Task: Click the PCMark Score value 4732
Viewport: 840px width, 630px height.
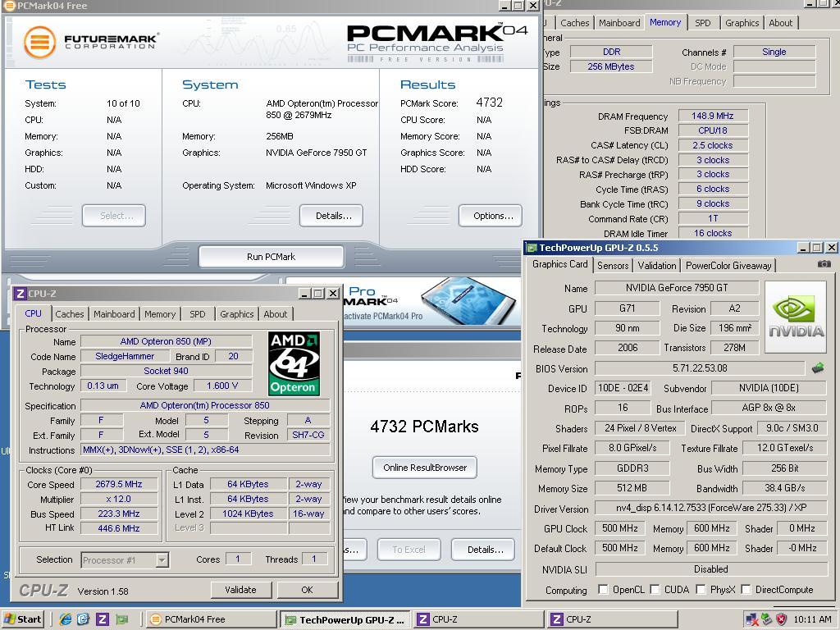Action: 490,103
